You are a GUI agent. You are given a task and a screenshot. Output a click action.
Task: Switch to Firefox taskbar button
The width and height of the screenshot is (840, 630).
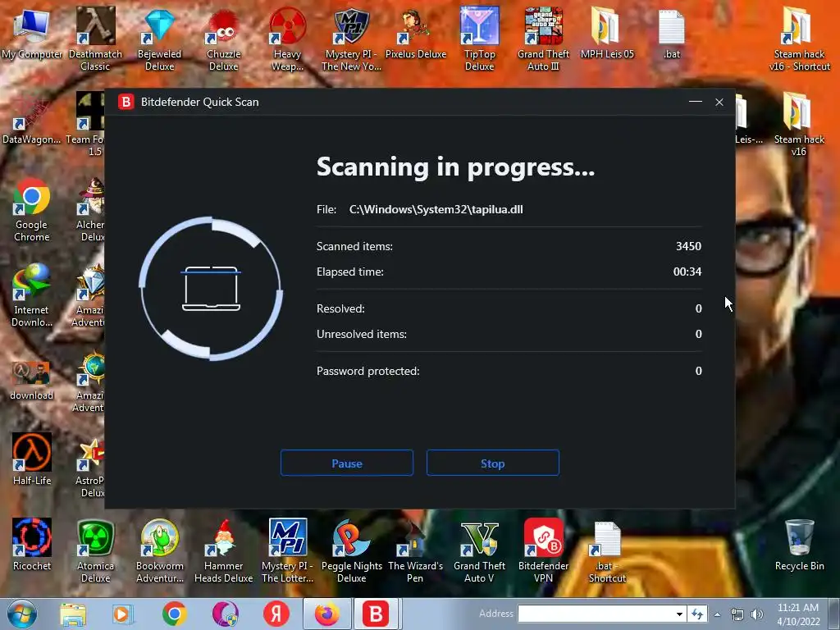(326, 614)
